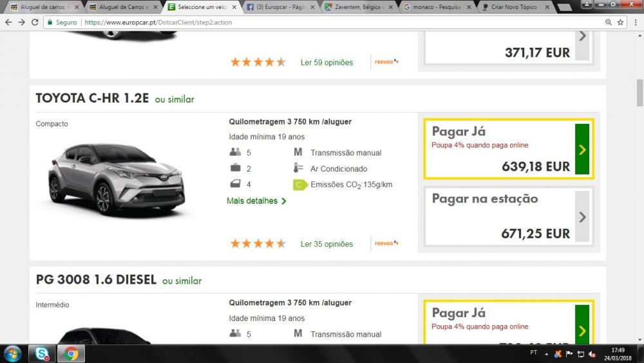Click reevoo logo next to 35 opiniões
This screenshot has width=644, height=363.
pos(386,243)
